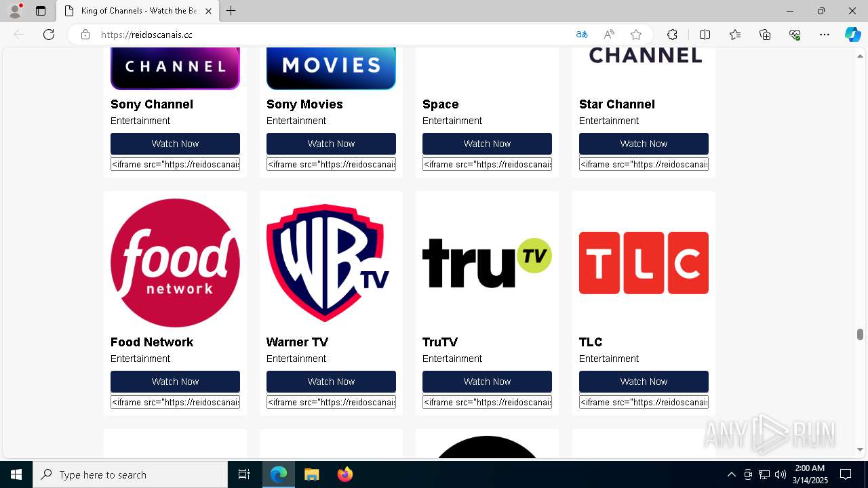Watch Now for Star Channel
This screenshot has width=868, height=488.
click(644, 144)
